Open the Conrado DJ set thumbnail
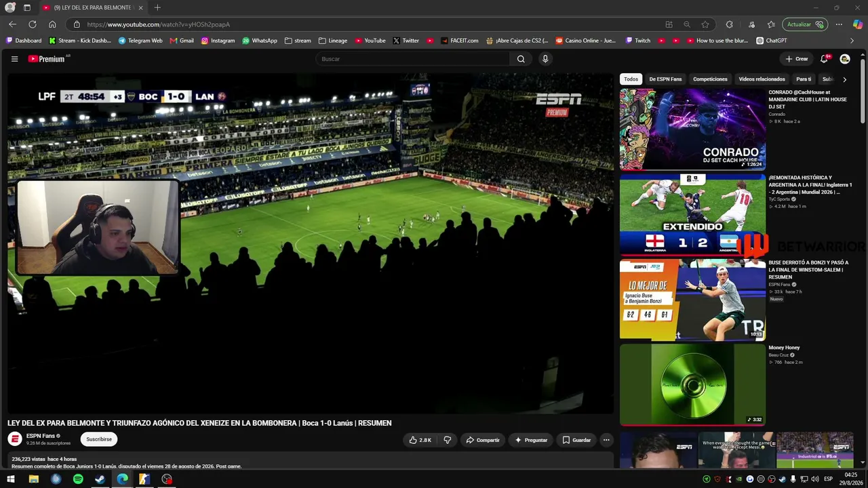This screenshot has width=868, height=488. (692, 129)
